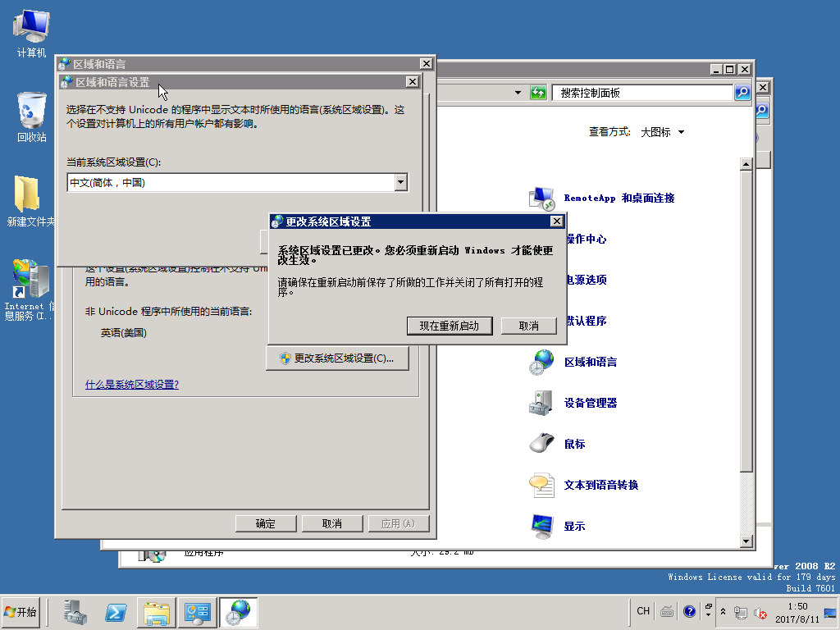Click the 搜索控制面板 search field
This screenshot has height=630, width=840.
(642, 93)
